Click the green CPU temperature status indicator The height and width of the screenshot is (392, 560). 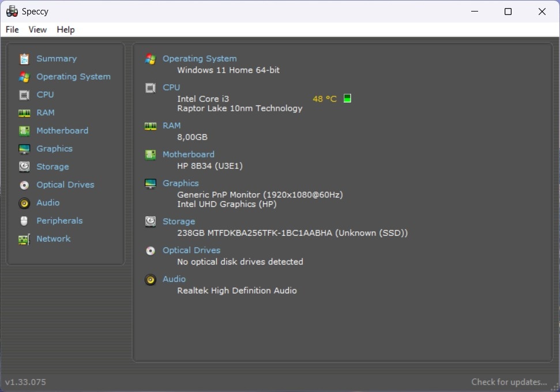click(x=347, y=98)
